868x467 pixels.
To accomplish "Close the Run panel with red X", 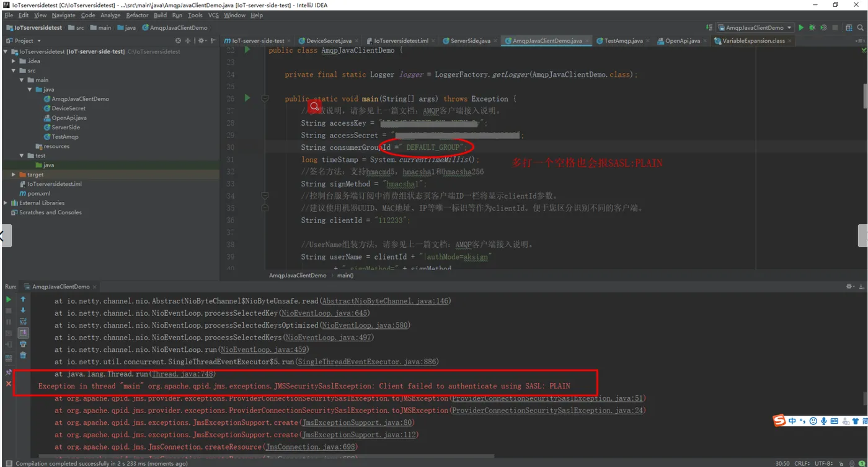I will tap(9, 384).
